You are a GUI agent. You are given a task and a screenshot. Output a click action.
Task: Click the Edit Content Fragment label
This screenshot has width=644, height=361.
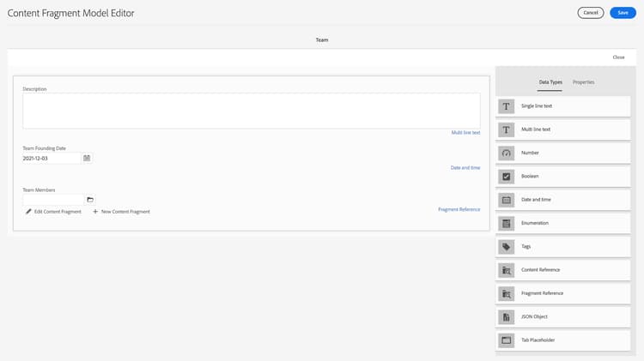tap(58, 212)
